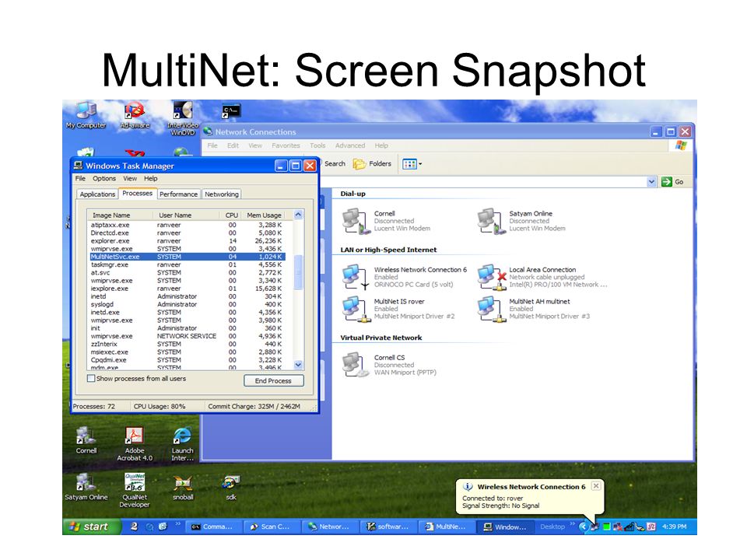Switch to the MultiNe... taskbar button
Image resolution: width=747 pixels, height=560 pixels.
pos(446,527)
